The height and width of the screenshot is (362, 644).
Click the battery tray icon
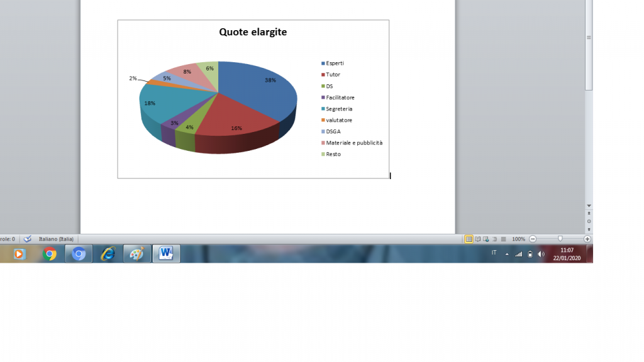pos(530,254)
